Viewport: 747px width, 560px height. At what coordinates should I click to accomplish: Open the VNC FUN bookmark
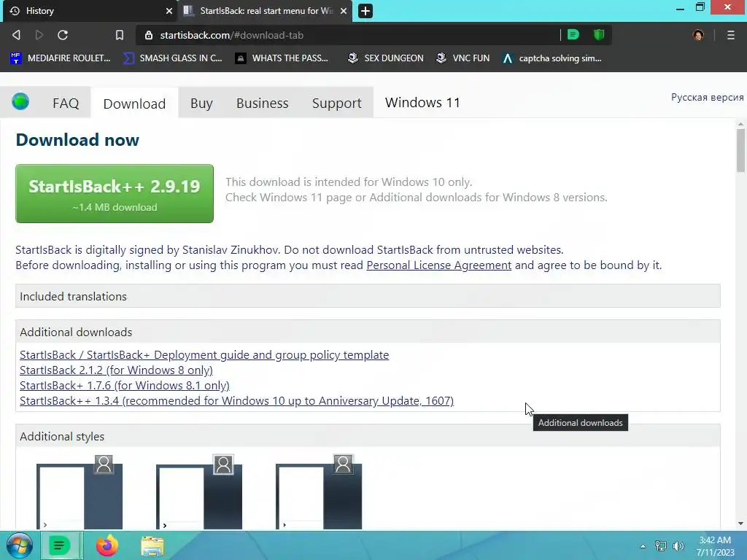(462, 58)
